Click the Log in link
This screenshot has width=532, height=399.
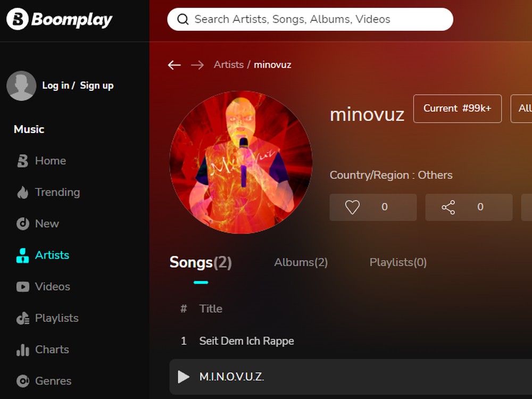[55, 86]
